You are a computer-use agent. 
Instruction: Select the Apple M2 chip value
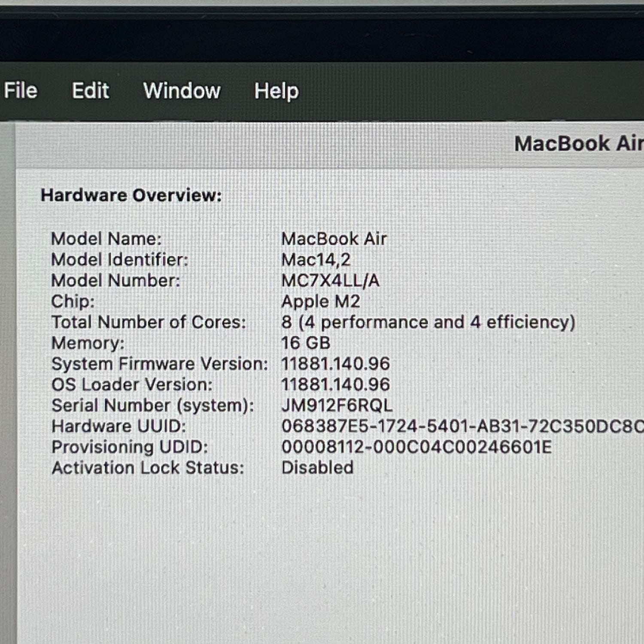[321, 301]
